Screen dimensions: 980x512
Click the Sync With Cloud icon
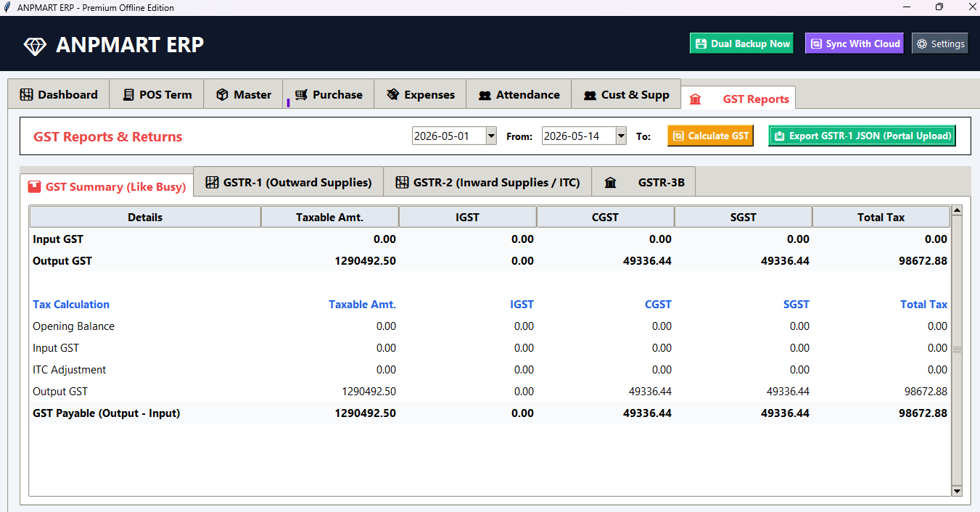[x=816, y=44]
